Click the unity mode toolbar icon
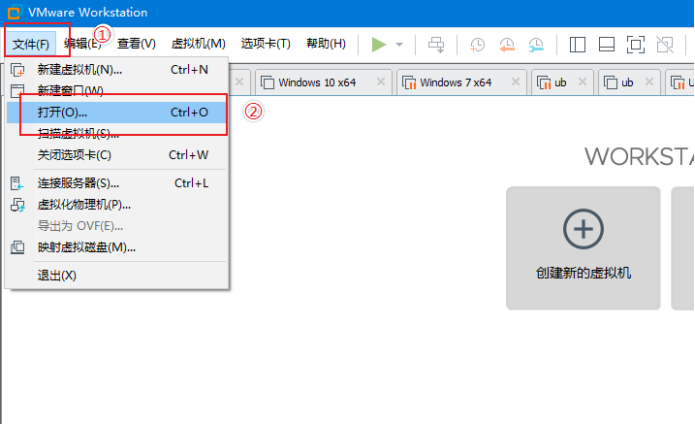Image resolution: width=695 pixels, height=424 pixels. pyautogui.click(x=665, y=45)
